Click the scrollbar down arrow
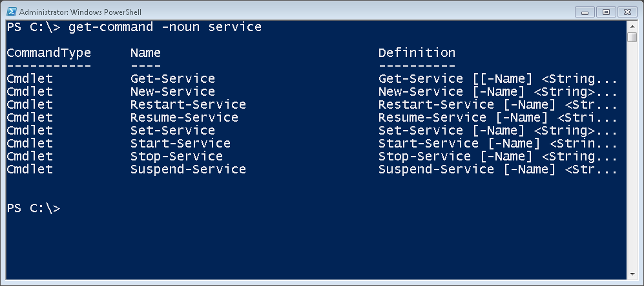The height and width of the screenshot is (286, 644). point(632,275)
